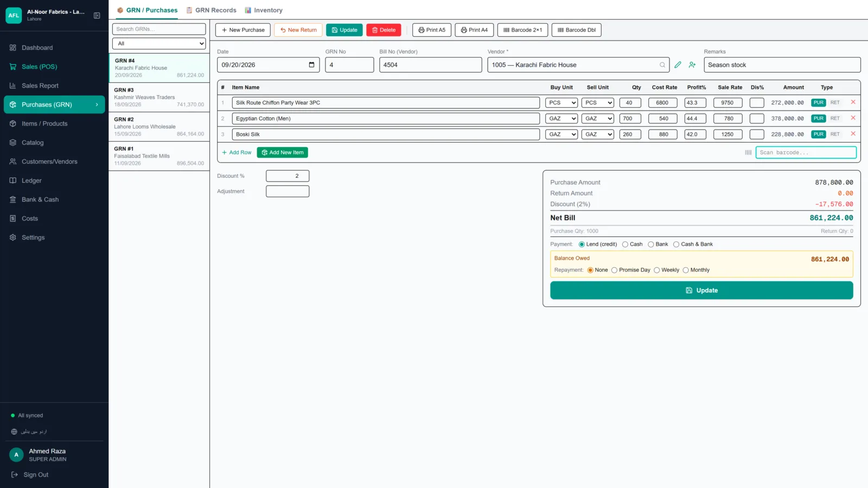Open Catalog in sidebar

coord(54,143)
